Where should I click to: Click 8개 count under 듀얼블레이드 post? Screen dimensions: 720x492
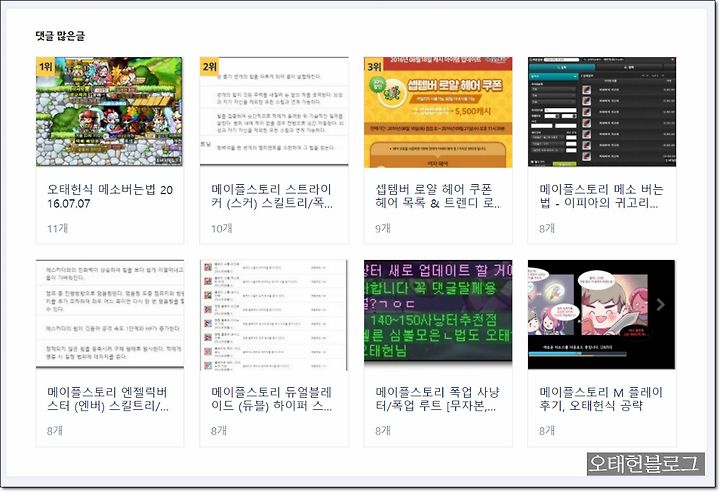coord(219,431)
